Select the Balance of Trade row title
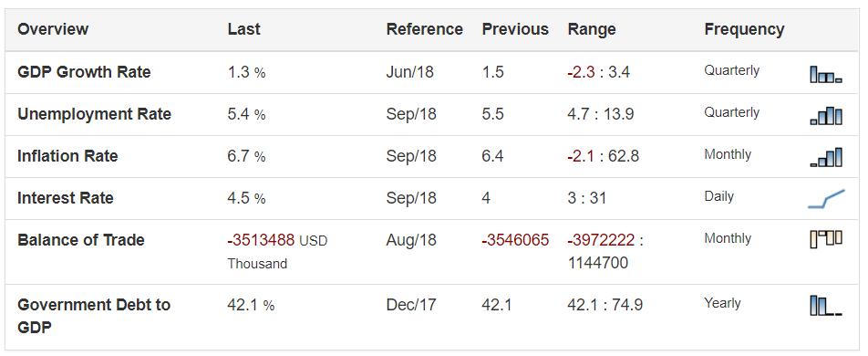The width and height of the screenshot is (868, 356). pos(81,240)
